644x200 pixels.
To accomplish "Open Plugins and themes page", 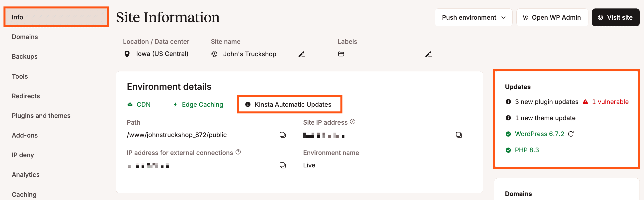I will (x=41, y=116).
